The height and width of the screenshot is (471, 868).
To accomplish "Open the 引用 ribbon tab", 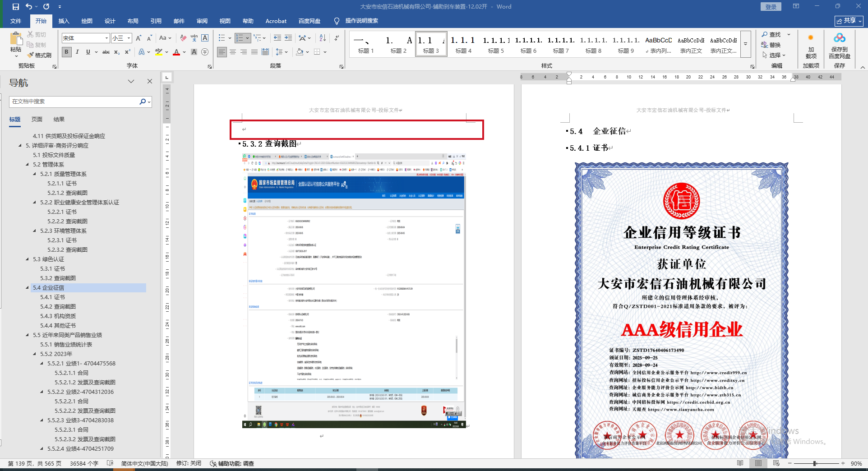I will click(156, 21).
